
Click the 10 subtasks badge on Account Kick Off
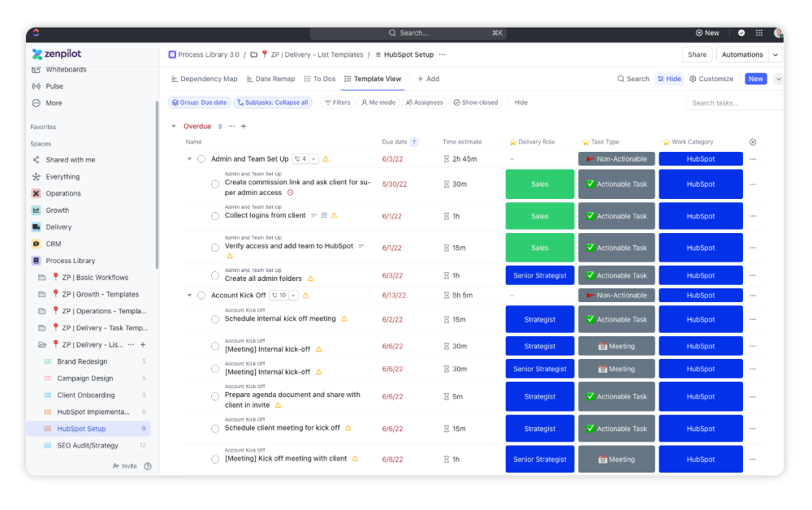pyautogui.click(x=279, y=295)
